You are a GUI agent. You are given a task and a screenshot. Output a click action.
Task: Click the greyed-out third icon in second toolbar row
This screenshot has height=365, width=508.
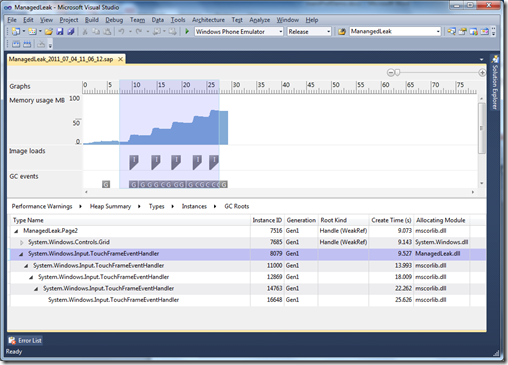pos(41,44)
